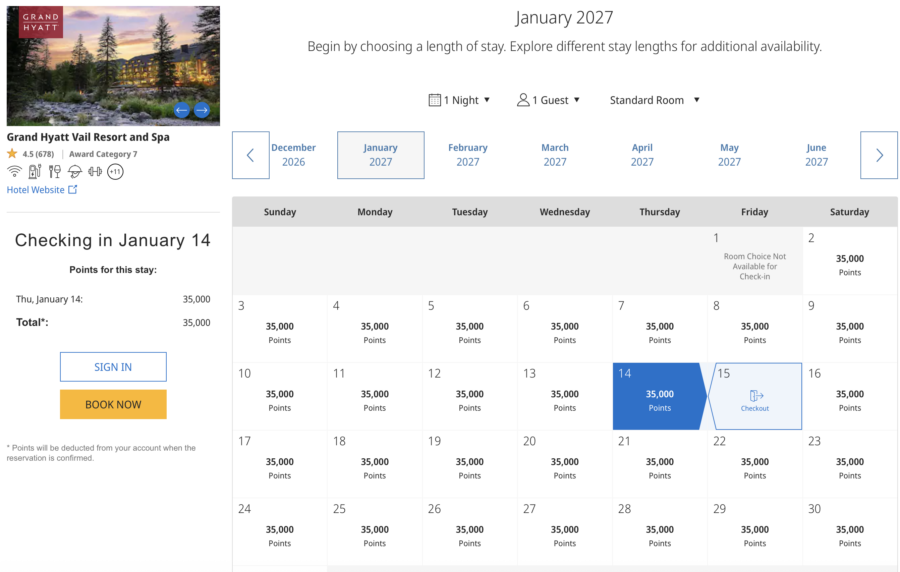Select January 11 as check-in date
This screenshot has height=572, width=900.
(375, 396)
